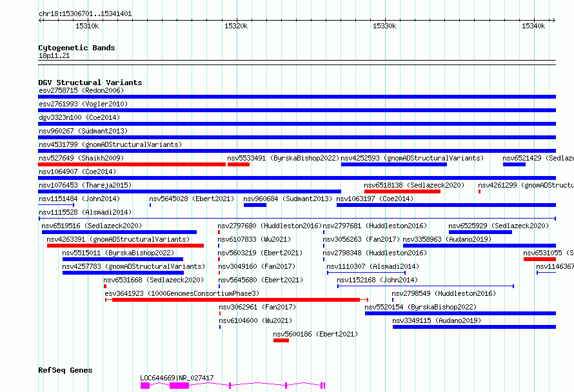
Task: Click the blue bar under nsv6519516
Action: 119,232
